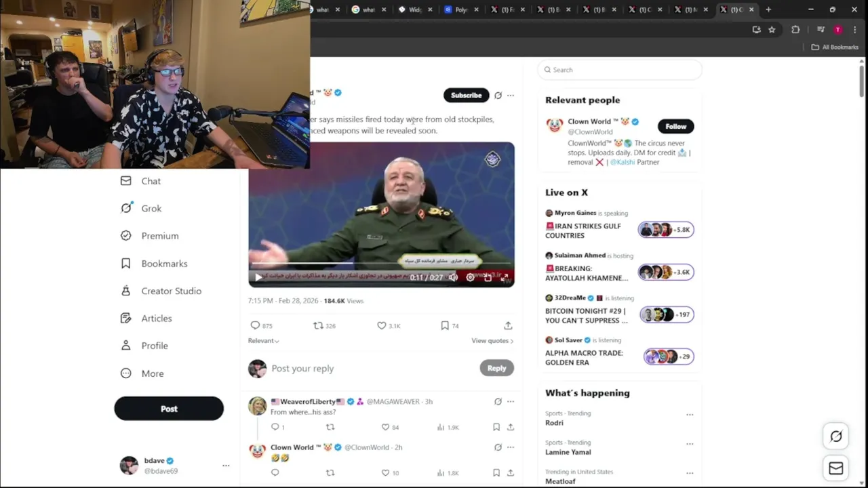The width and height of the screenshot is (868, 488).
Task: Open the More sidebar menu
Action: [x=142, y=373]
